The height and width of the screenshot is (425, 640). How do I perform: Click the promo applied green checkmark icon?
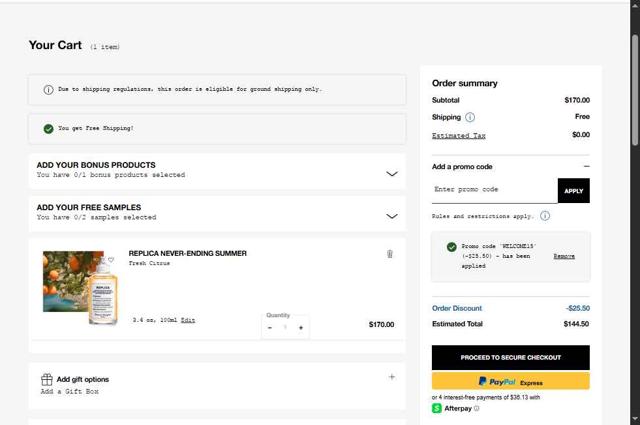(x=451, y=247)
